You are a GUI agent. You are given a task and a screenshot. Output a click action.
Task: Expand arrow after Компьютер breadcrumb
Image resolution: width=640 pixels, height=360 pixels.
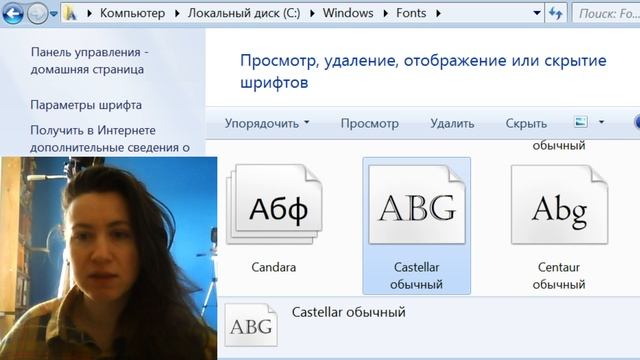[x=177, y=13]
